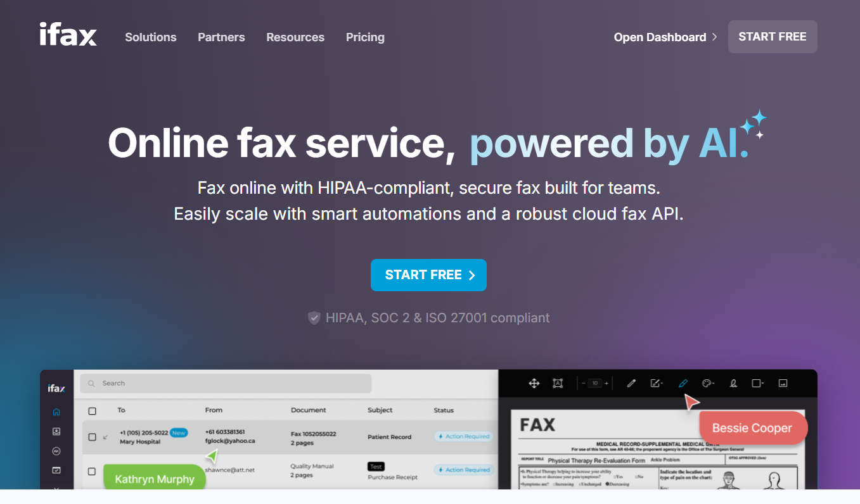Click the black Test tag label

(376, 467)
